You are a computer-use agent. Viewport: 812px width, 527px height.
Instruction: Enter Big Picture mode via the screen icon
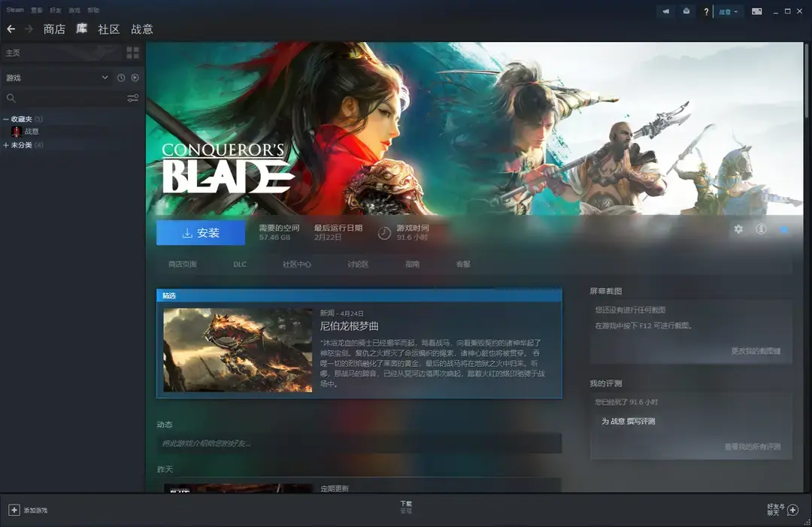pyautogui.click(x=756, y=11)
